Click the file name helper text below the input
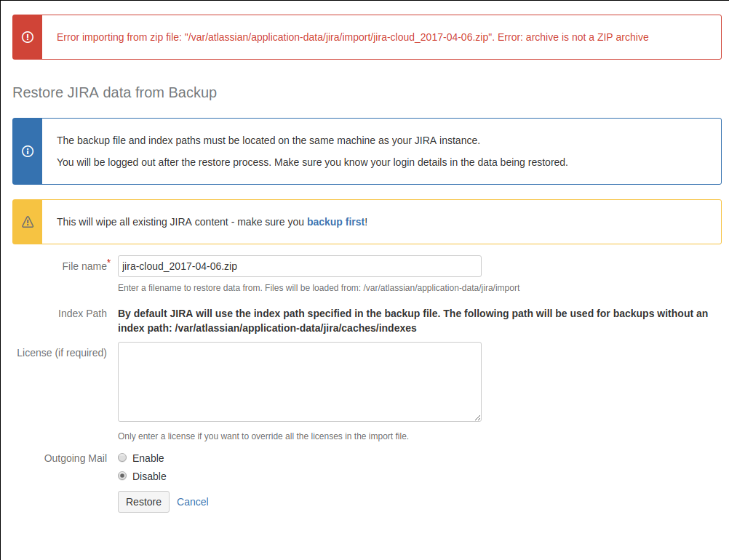Viewport: 729px width, 560px height. (319, 288)
